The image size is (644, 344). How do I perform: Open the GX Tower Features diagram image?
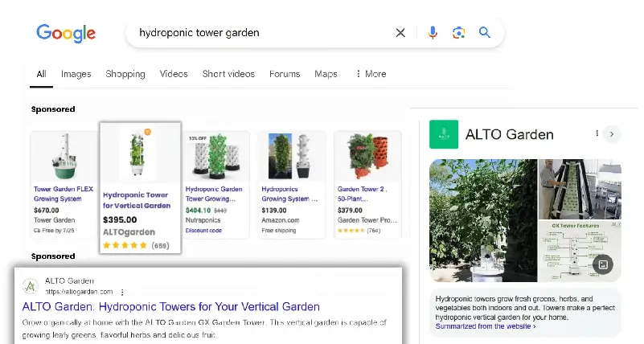click(580, 252)
